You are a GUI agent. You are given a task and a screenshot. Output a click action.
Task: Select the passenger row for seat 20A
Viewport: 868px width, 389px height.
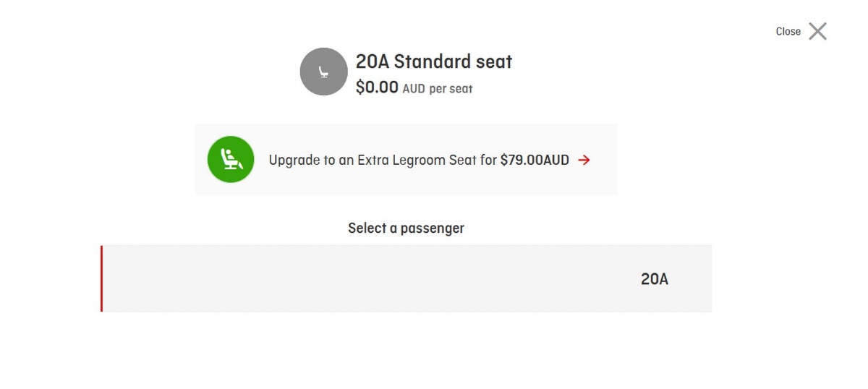(406, 279)
